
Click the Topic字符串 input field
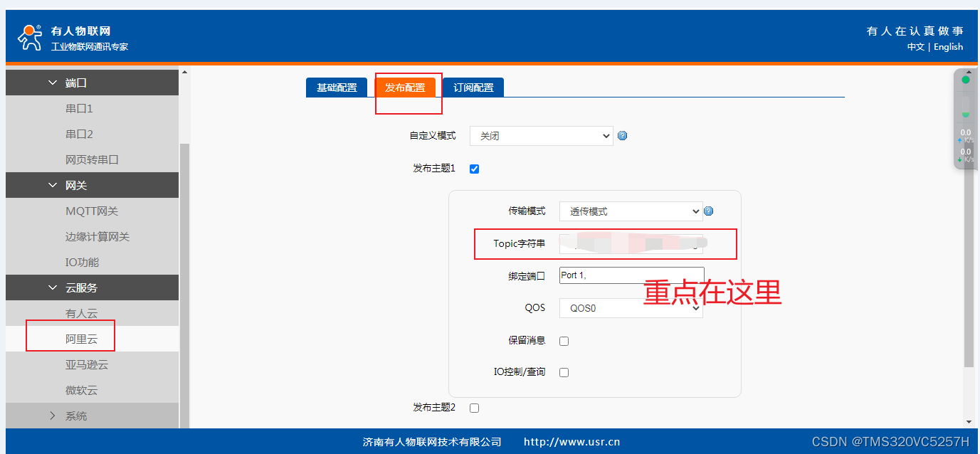pos(631,243)
